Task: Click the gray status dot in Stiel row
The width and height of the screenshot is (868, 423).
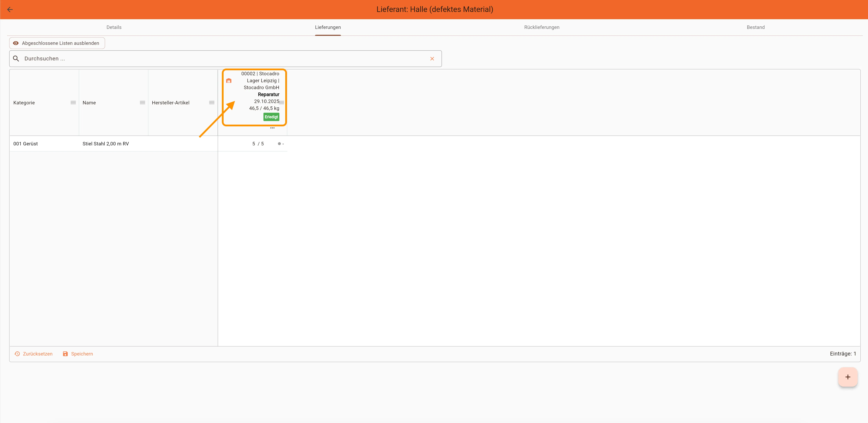Action: [x=279, y=144]
